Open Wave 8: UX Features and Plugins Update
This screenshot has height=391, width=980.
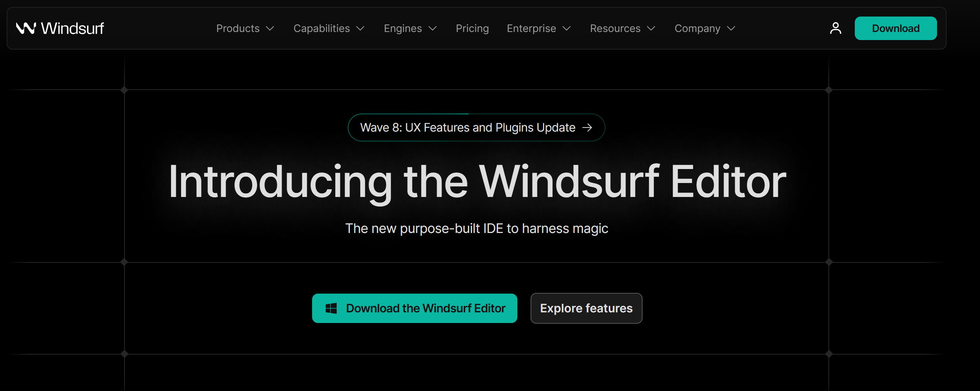(x=476, y=128)
